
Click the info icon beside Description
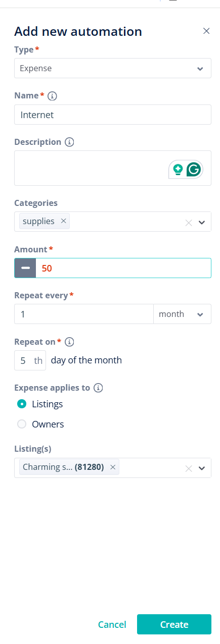point(70,142)
